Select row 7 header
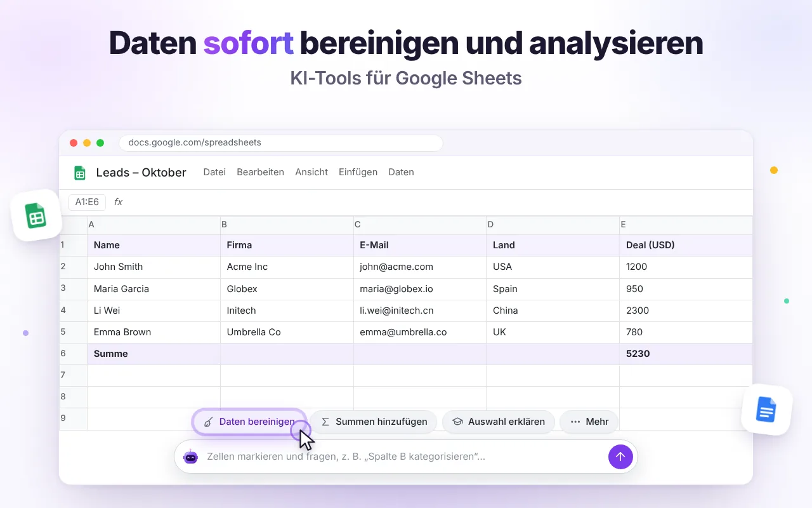 point(74,375)
